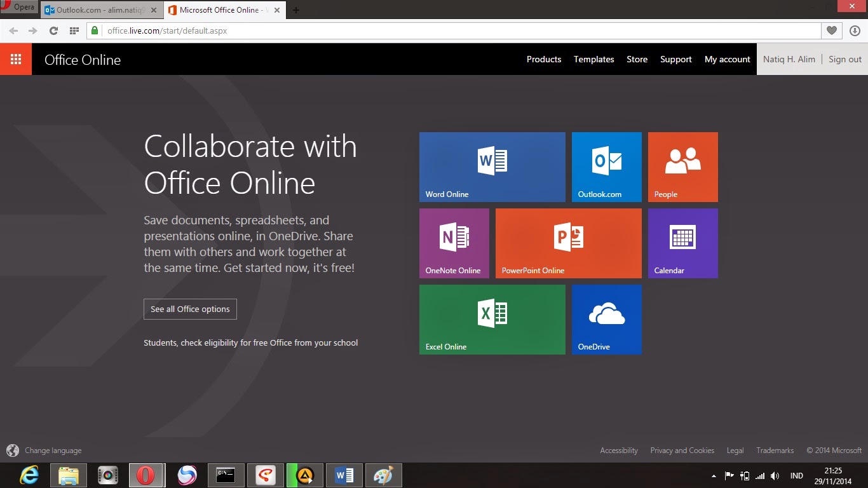Image resolution: width=868 pixels, height=488 pixels.
Task: Open the Word Online tile
Action: pyautogui.click(x=492, y=167)
